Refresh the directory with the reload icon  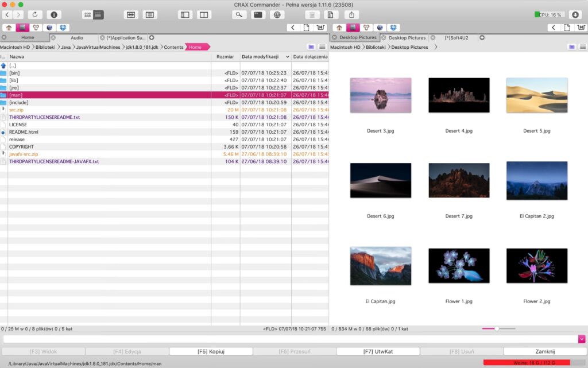[x=34, y=14]
